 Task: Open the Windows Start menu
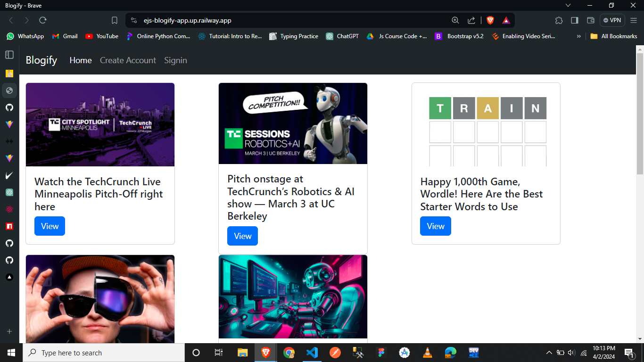click(11, 353)
